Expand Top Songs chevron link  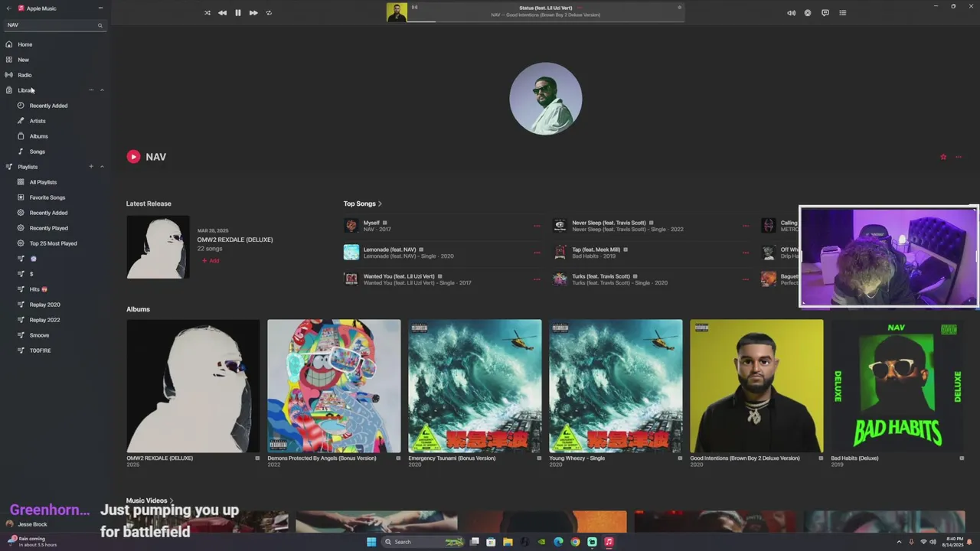pos(363,204)
